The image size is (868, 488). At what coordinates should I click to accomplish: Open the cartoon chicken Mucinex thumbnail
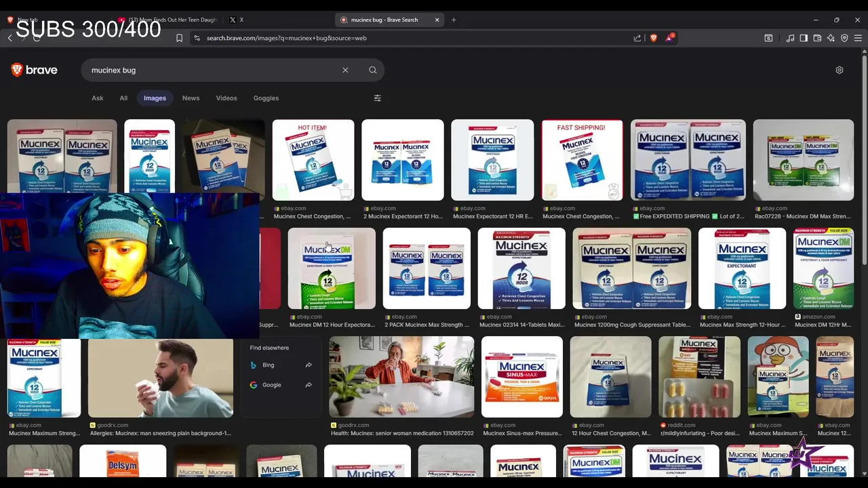coord(778,377)
